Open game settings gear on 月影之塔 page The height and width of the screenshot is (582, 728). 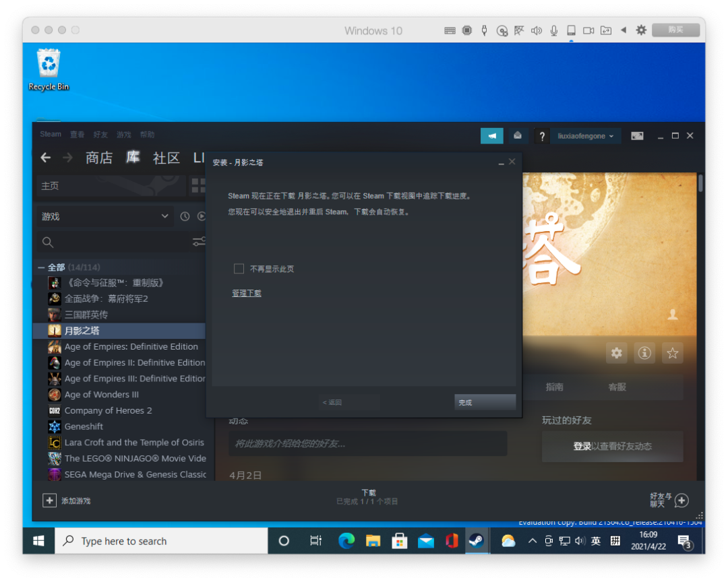617,353
